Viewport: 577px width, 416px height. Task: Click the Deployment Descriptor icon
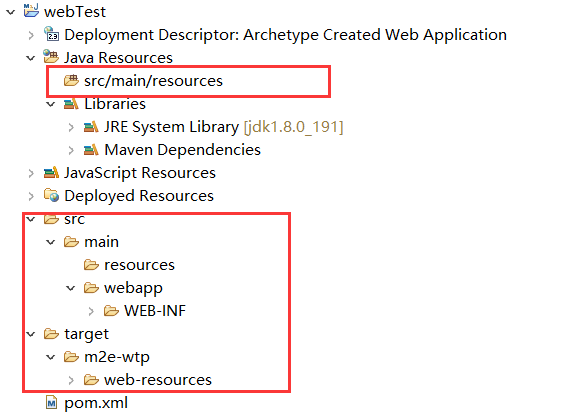[x=51, y=34]
